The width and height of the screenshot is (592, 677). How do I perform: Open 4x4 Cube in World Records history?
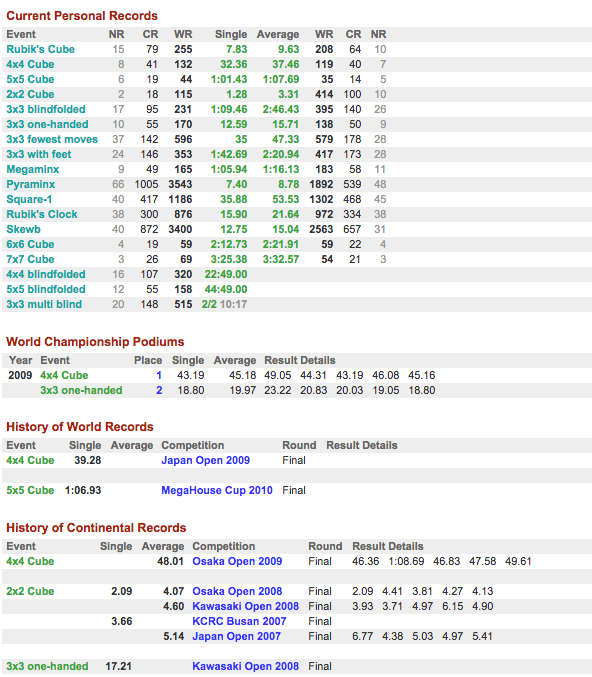click(30, 460)
